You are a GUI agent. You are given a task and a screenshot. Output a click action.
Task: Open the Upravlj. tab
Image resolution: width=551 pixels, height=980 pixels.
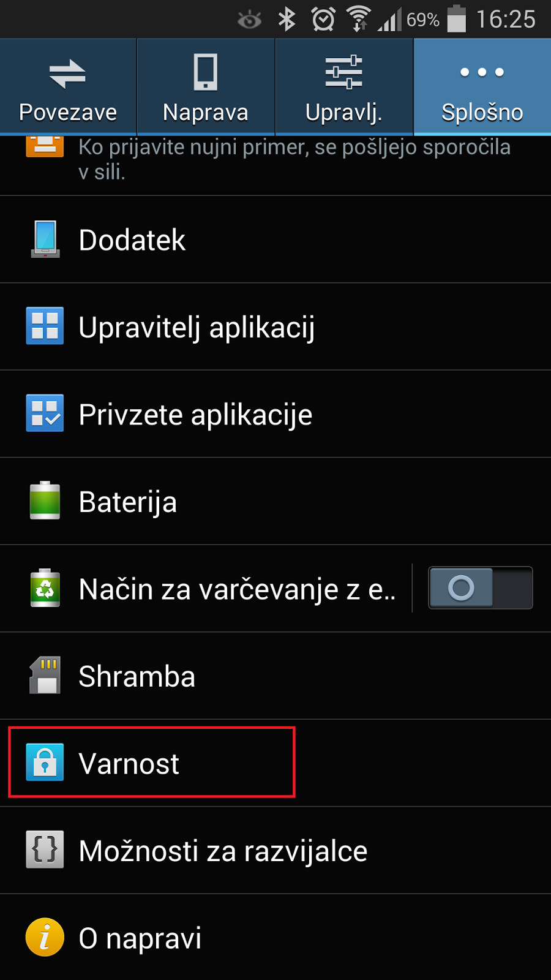344,86
